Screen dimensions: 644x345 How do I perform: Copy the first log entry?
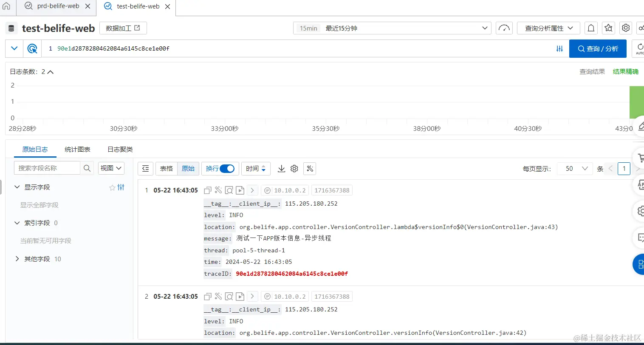[208, 190]
